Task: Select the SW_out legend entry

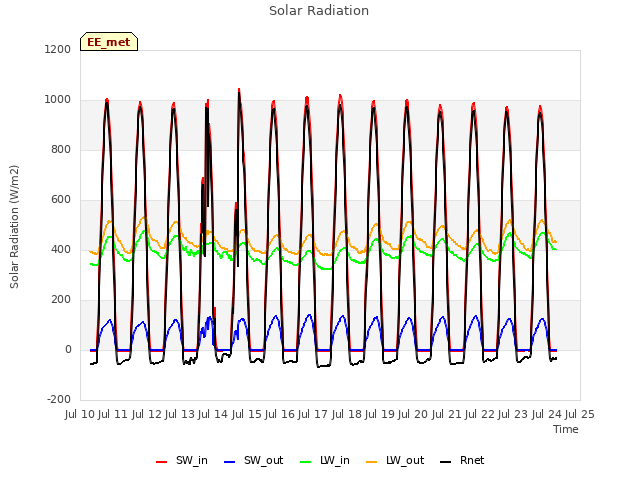Action: 253,460
